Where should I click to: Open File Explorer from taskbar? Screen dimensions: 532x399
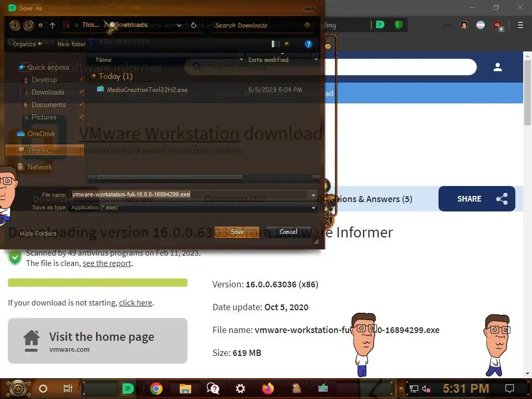pos(185,389)
